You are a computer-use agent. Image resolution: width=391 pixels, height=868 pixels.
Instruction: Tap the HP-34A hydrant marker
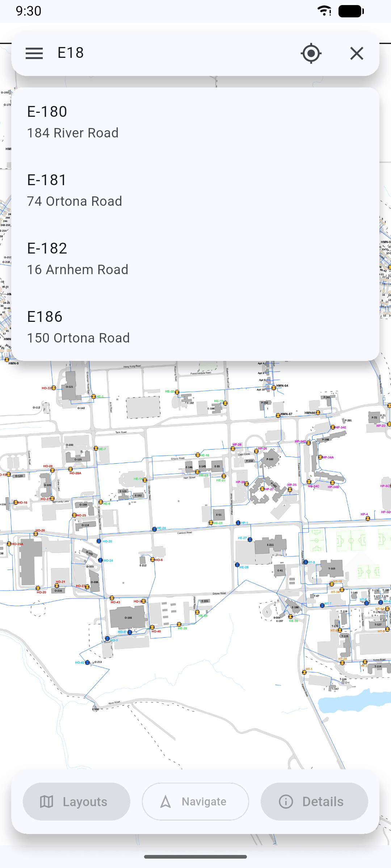pos(320,457)
